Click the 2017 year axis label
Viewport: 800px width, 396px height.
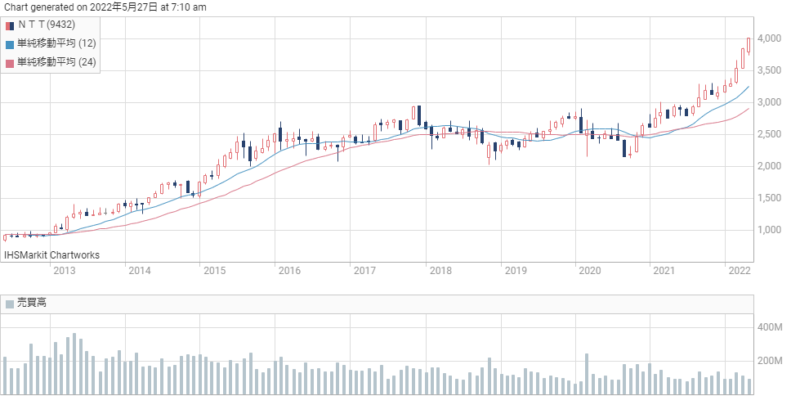(364, 271)
